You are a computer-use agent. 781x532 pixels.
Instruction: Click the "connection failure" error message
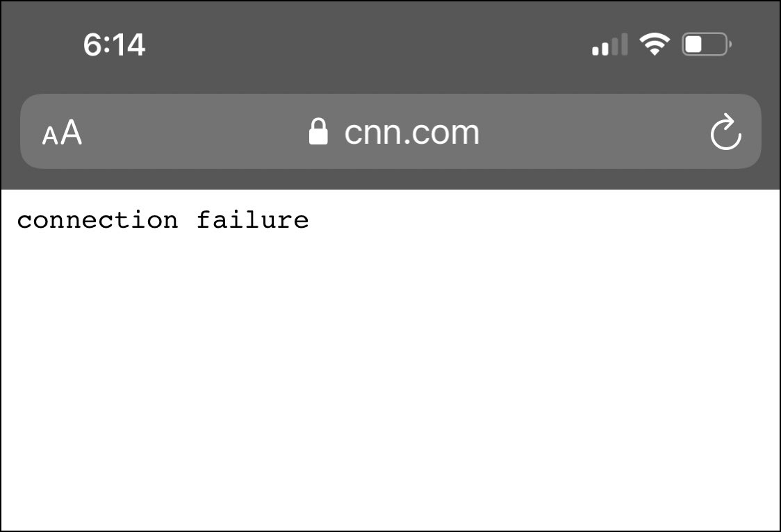click(x=163, y=220)
